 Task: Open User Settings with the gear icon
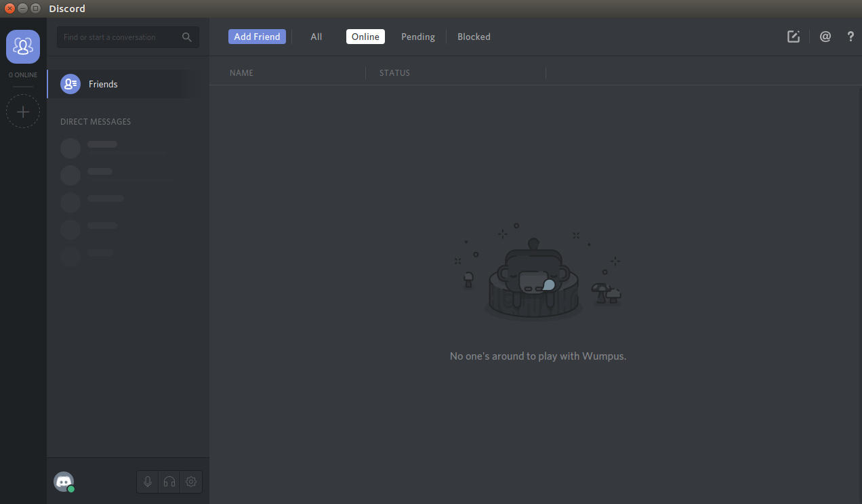click(x=190, y=482)
